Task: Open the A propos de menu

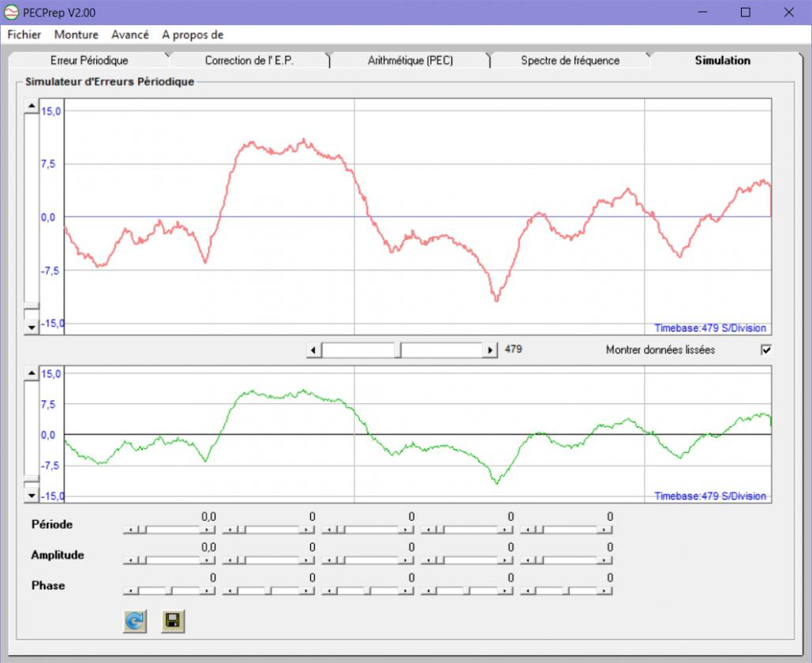Action: click(193, 35)
